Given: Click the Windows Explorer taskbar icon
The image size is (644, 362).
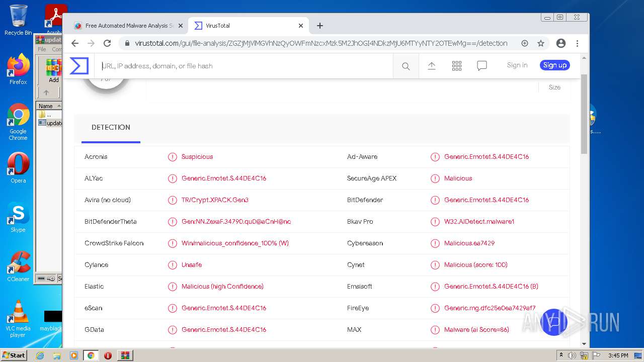Looking at the screenshot, I should point(57,355).
